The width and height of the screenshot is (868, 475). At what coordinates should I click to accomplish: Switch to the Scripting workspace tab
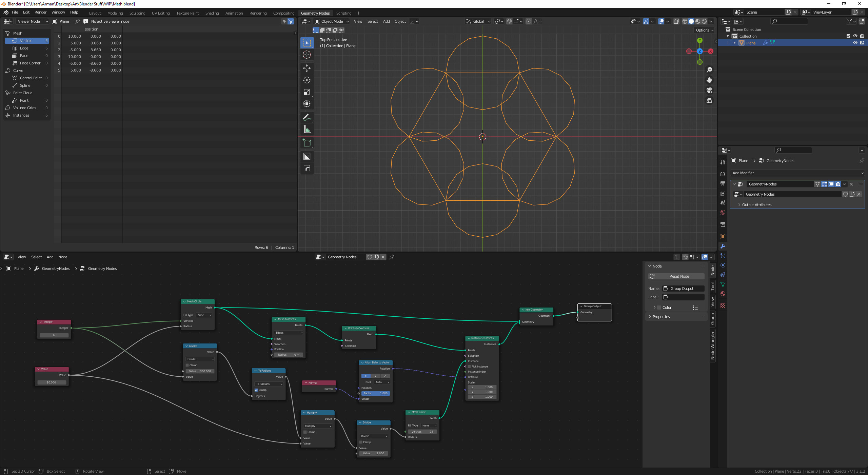pyautogui.click(x=343, y=13)
